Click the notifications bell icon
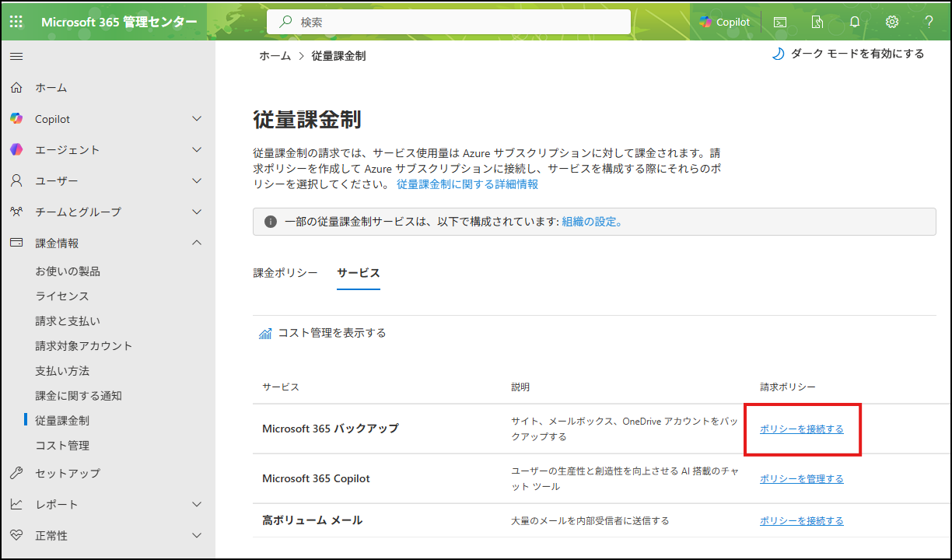 pyautogui.click(x=855, y=22)
